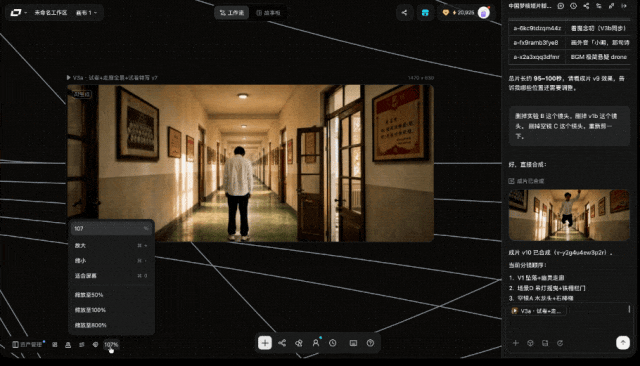The image size is (640, 366).
Task: Select zoom to 50% option
Action: tap(111, 295)
